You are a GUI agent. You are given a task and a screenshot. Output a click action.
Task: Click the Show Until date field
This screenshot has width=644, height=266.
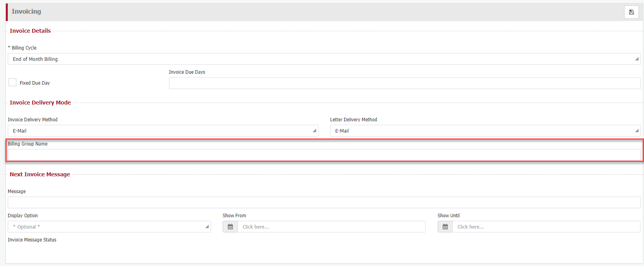click(546, 227)
